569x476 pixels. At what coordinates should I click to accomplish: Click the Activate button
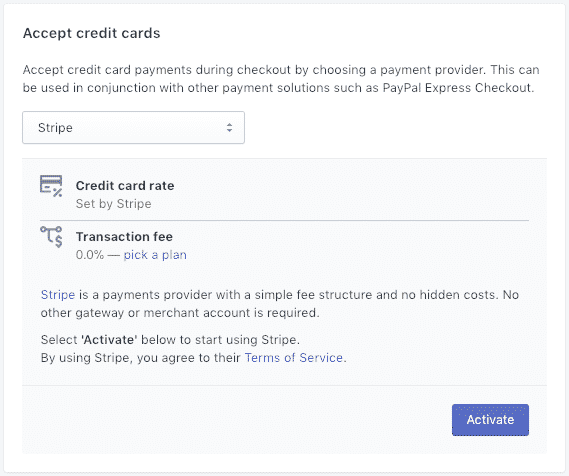click(x=490, y=420)
